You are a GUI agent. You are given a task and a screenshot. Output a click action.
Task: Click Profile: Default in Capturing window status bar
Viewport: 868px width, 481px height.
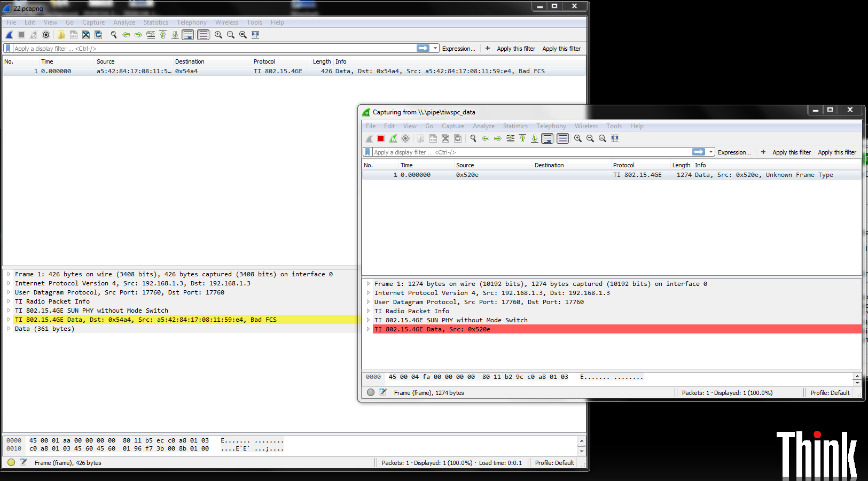click(x=830, y=393)
